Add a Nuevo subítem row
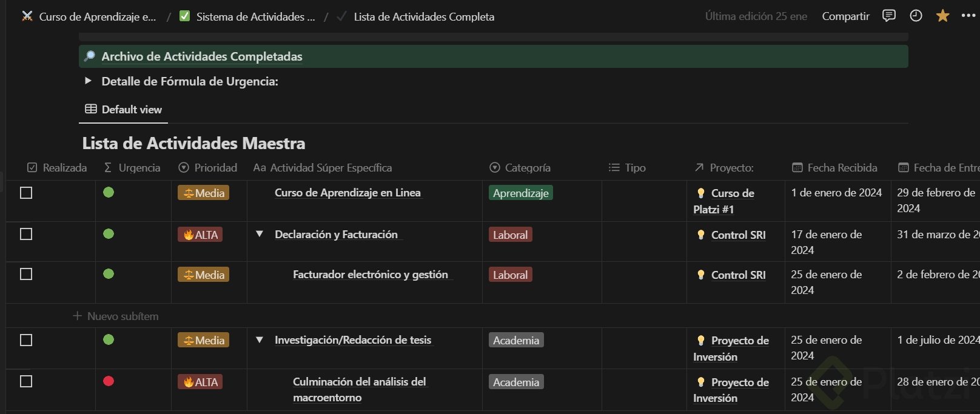Screen dimensions: 980x414 [x=116, y=316]
